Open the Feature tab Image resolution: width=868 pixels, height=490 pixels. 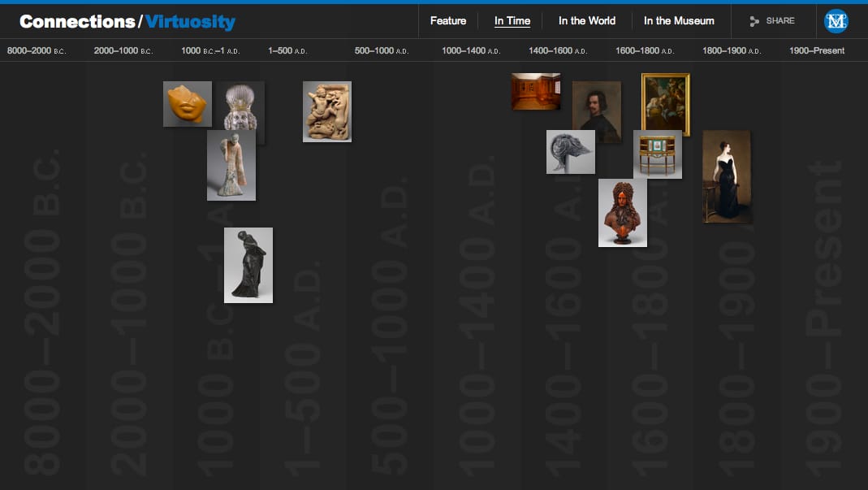448,20
